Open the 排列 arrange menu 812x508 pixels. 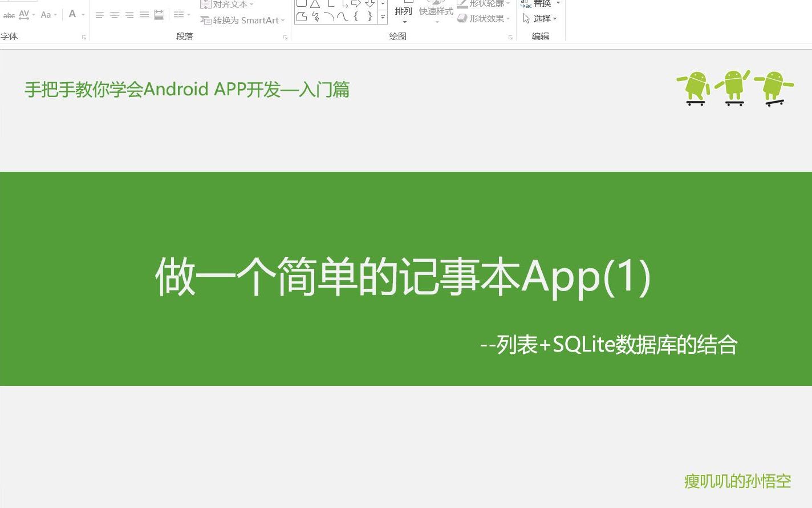point(404,13)
